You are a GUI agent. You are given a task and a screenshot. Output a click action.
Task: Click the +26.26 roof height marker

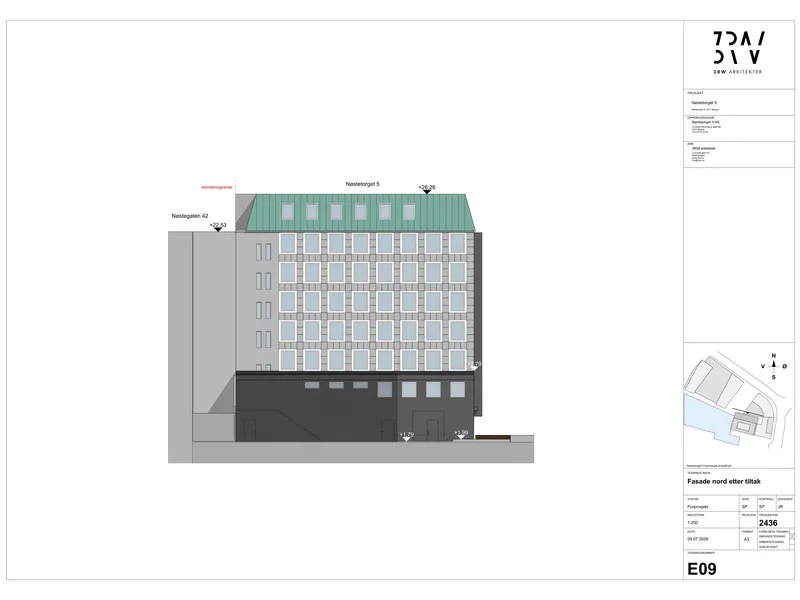427,189
